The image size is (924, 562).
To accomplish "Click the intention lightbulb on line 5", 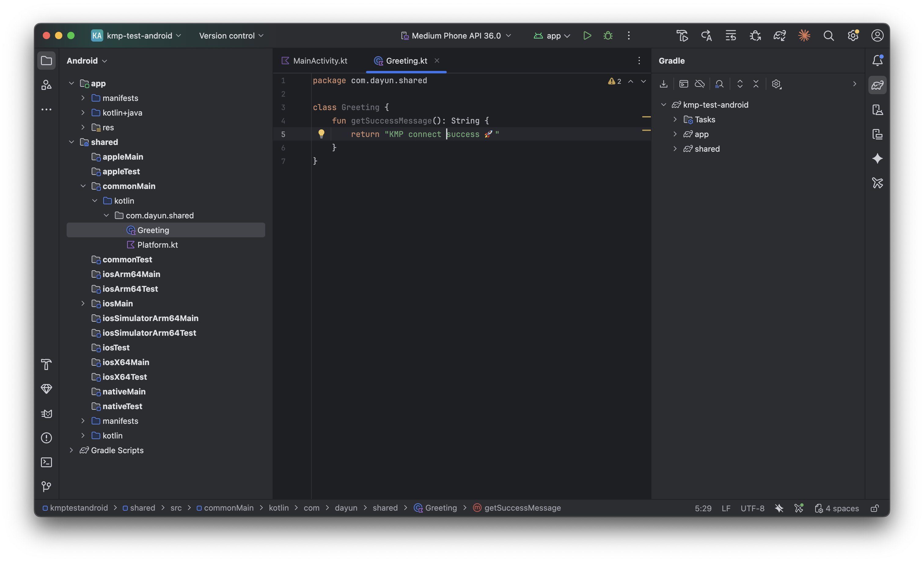I will (321, 134).
